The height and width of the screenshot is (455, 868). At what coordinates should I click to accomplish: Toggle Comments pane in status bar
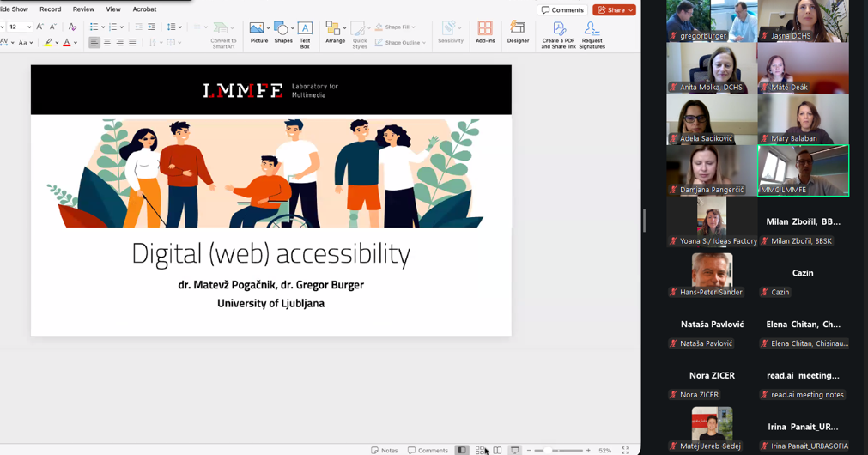pos(428,450)
